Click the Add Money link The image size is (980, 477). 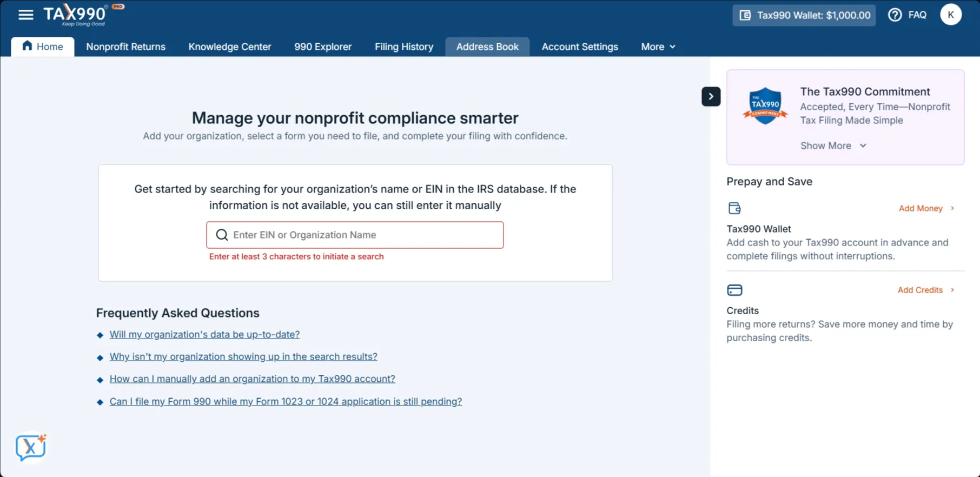(x=925, y=208)
